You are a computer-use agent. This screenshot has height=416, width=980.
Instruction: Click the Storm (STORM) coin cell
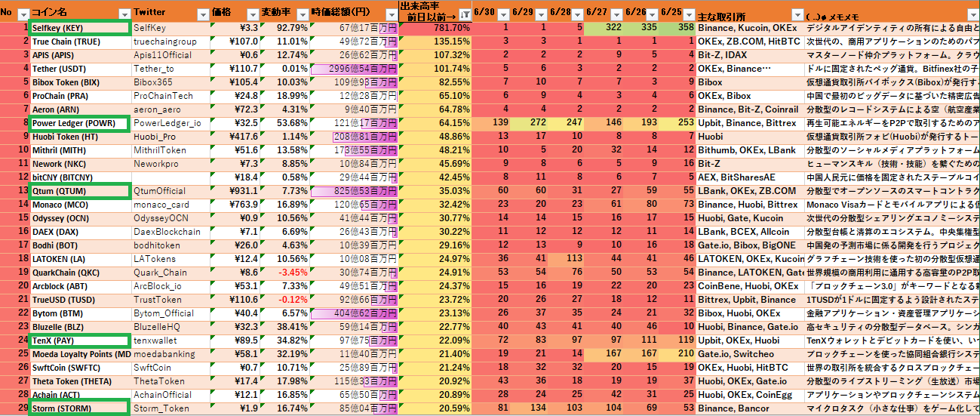point(78,408)
